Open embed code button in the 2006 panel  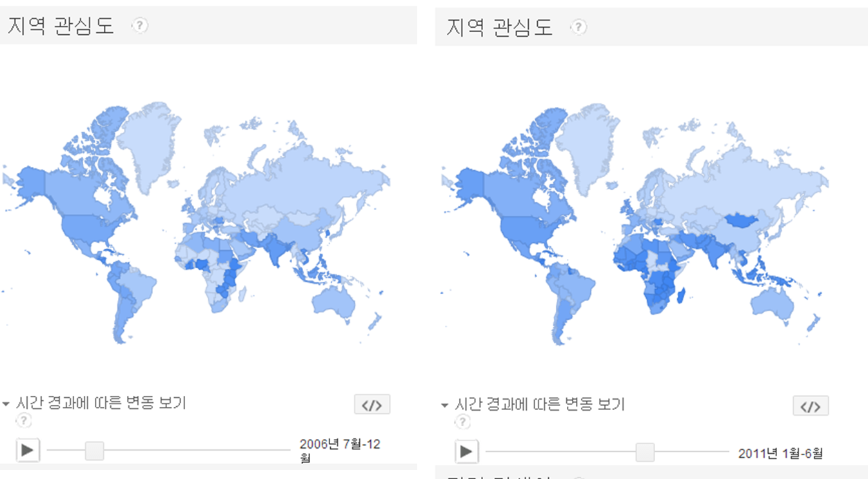[372, 405]
